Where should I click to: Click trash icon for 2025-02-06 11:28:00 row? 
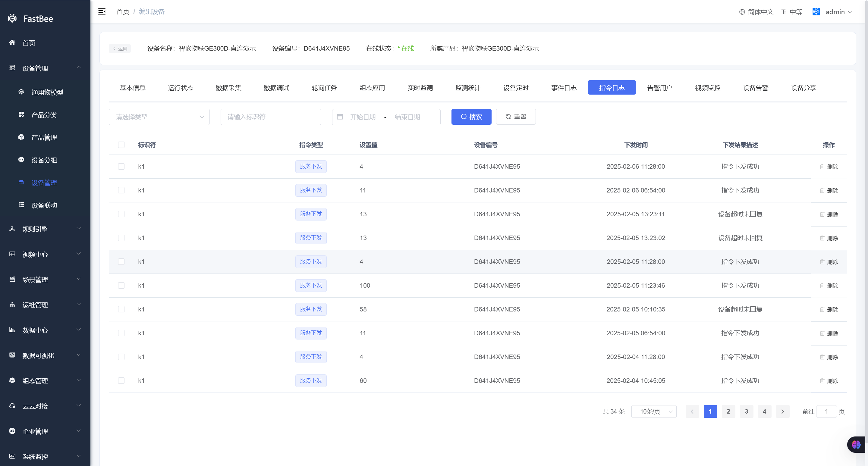tap(822, 167)
